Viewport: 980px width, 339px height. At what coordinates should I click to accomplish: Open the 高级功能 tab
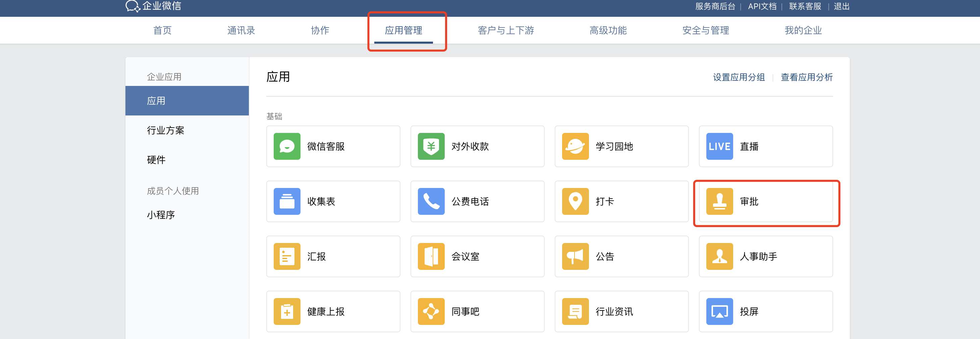[608, 30]
